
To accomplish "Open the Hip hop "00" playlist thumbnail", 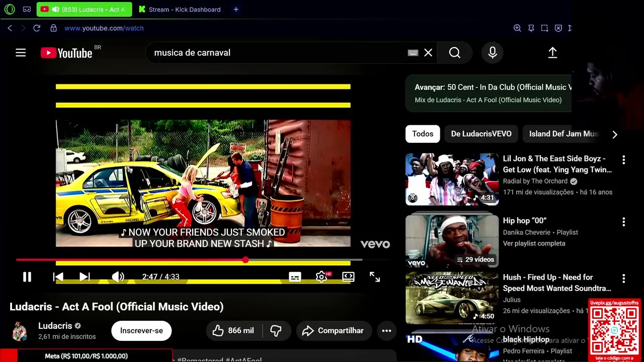I will [452, 241].
